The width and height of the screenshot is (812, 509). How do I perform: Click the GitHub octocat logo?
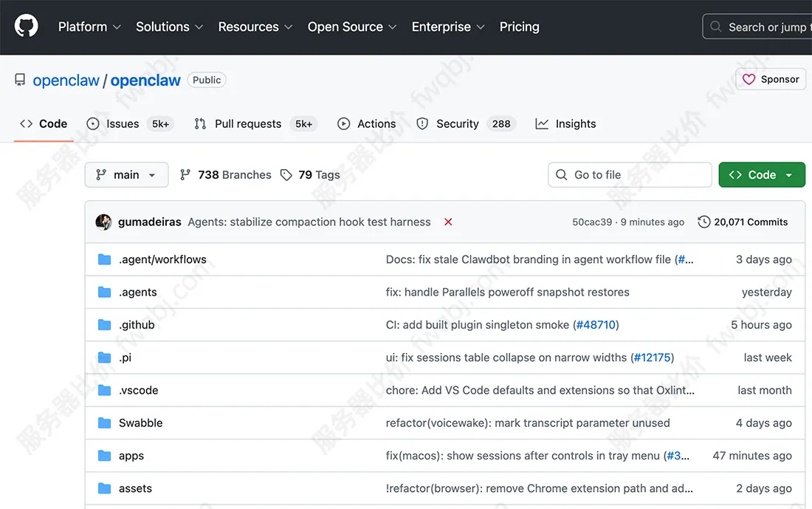point(27,27)
